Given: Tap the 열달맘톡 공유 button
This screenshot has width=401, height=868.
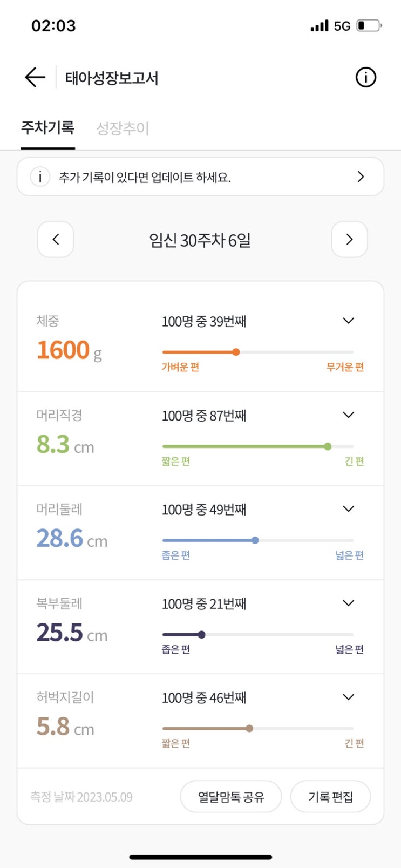Looking at the screenshot, I should tap(231, 797).
